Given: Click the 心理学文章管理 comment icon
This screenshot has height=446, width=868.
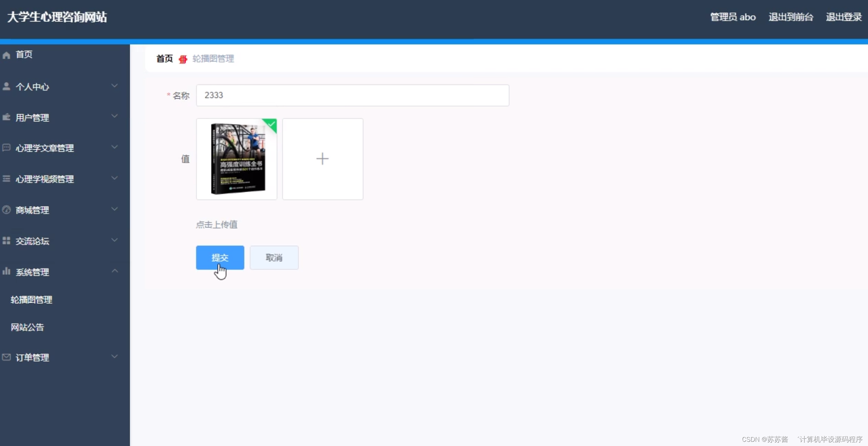Looking at the screenshot, I should 6,147.
